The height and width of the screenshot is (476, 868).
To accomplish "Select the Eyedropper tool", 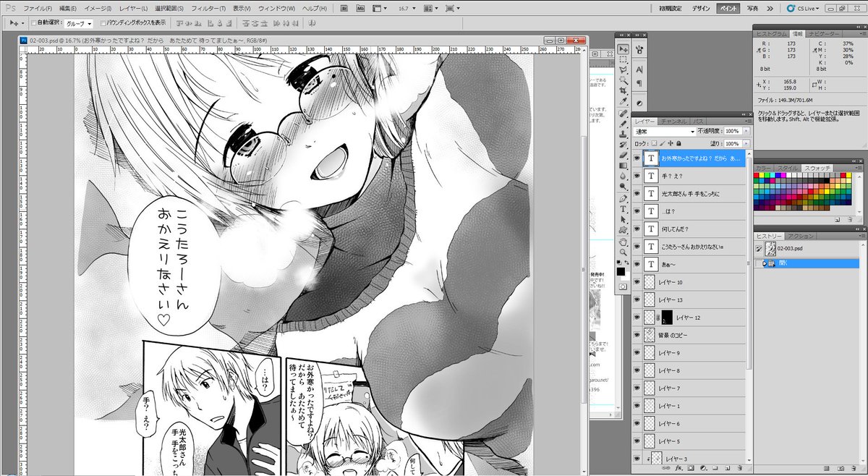I will click(x=624, y=101).
